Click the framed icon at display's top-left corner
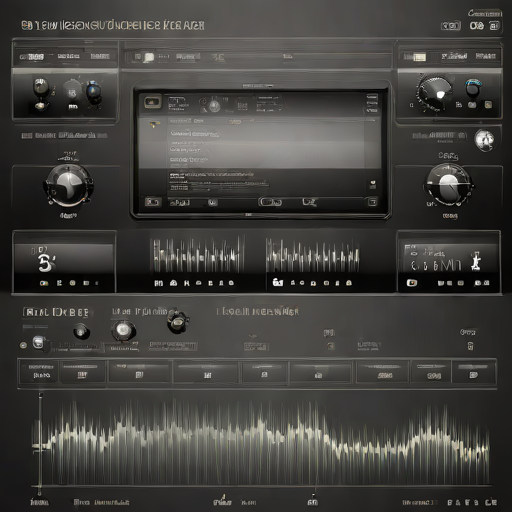 click(153, 102)
